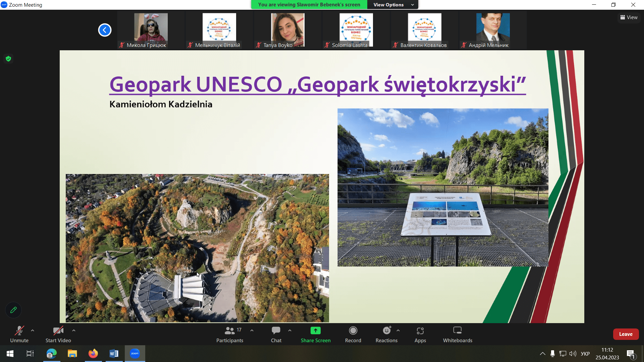This screenshot has width=644, height=362.
Task: Open the volume tray icon
Action: (x=573, y=354)
